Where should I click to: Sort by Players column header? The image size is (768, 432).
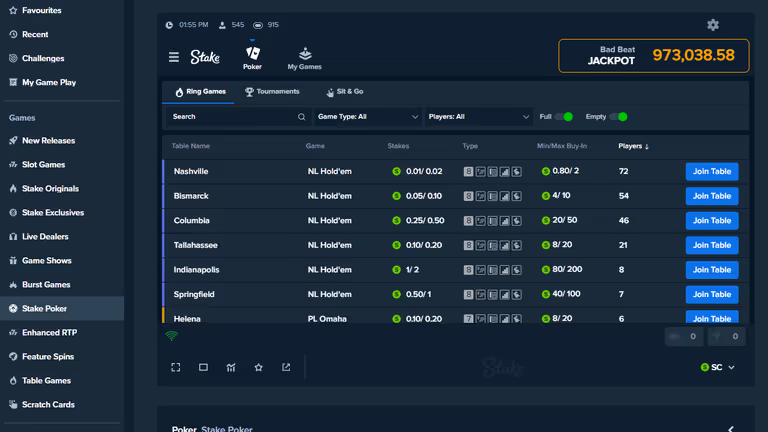(x=633, y=146)
